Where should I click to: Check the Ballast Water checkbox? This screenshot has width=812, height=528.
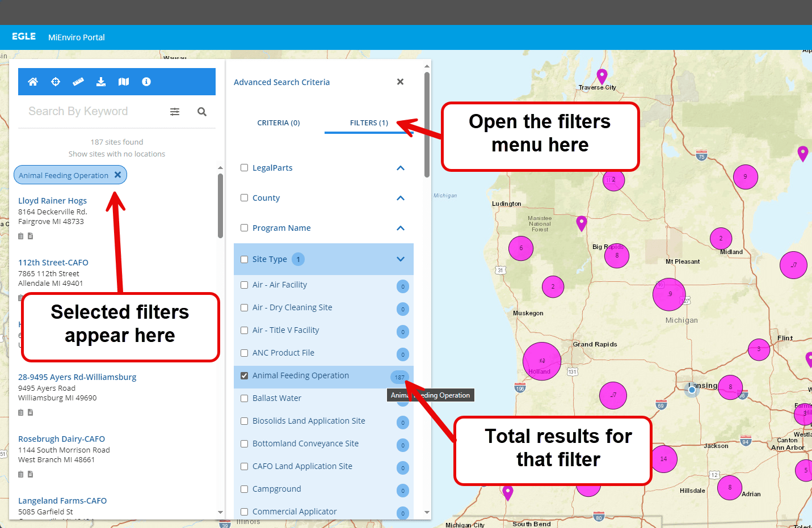245,398
